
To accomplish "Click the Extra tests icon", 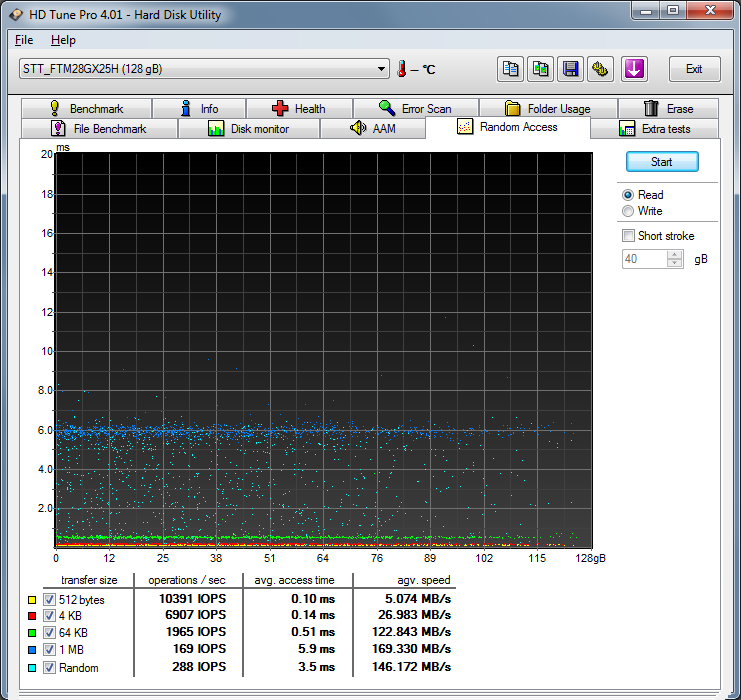I will pyautogui.click(x=627, y=129).
